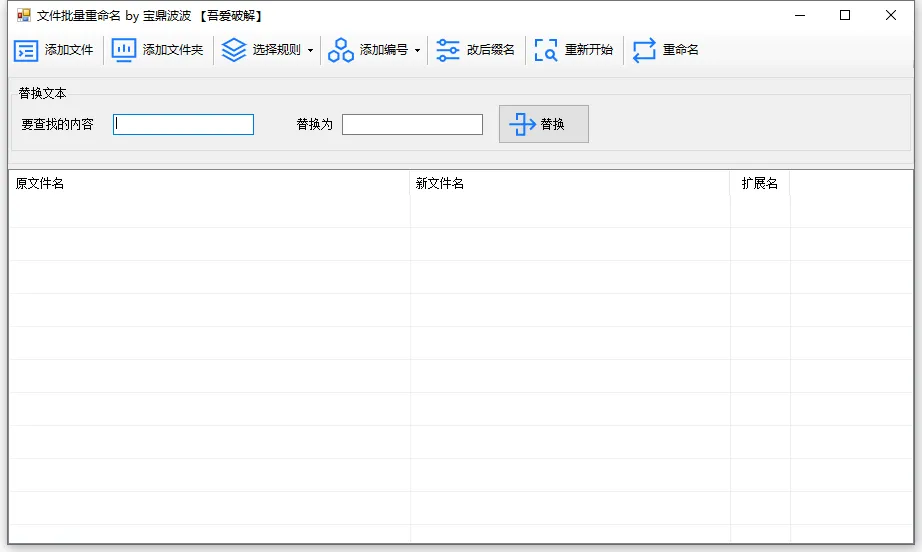Close the 文件批量重命名 window
This screenshot has width=922, height=552.
(891, 15)
